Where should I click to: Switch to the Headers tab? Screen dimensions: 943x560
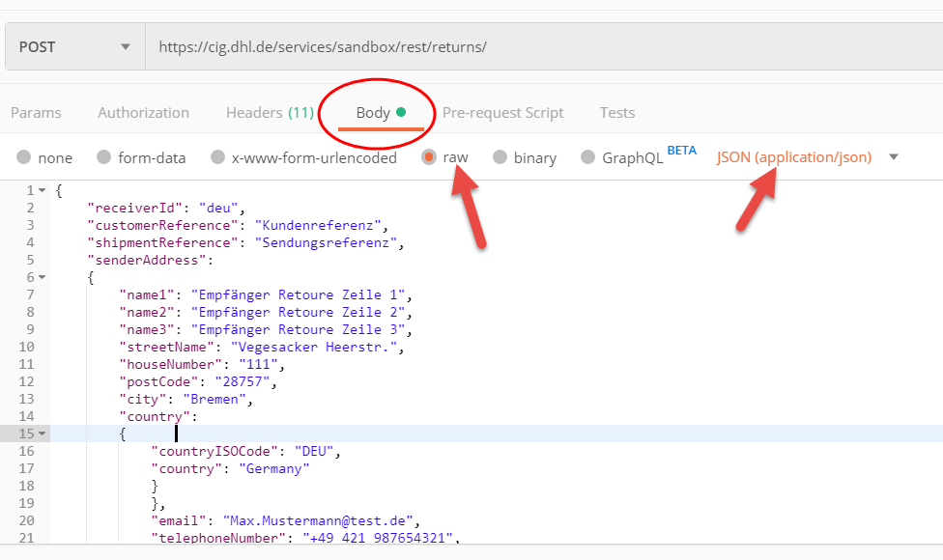tap(270, 113)
